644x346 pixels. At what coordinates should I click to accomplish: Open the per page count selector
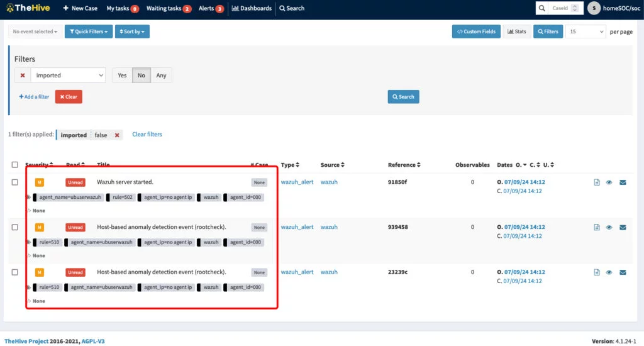coord(586,31)
